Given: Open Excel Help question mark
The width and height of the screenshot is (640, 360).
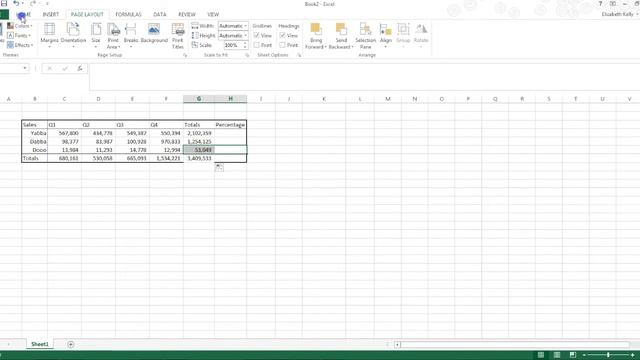Looking at the screenshot, I should pyautogui.click(x=600, y=4).
